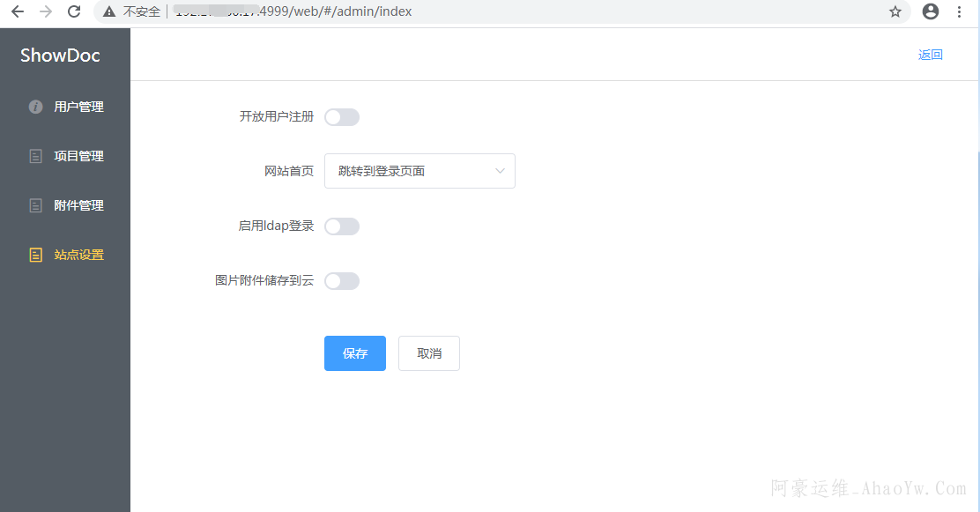
Task: Open the 项目管理 menu item
Action: pos(78,156)
